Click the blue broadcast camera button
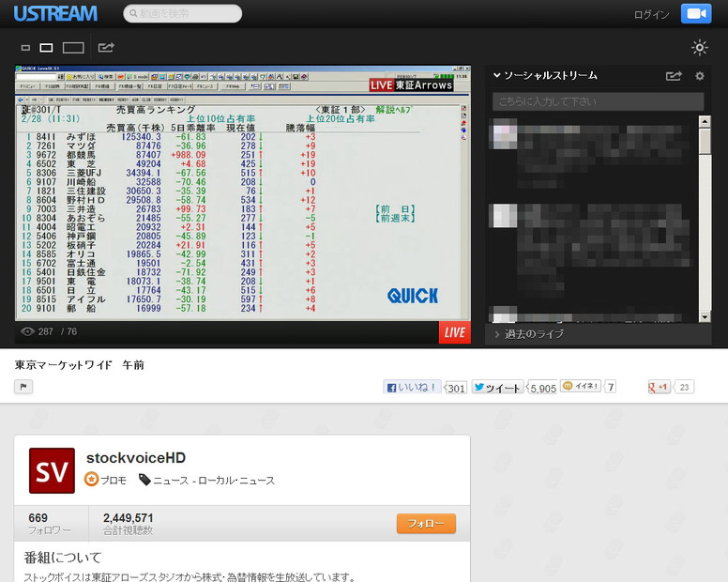 pyautogui.click(x=696, y=13)
